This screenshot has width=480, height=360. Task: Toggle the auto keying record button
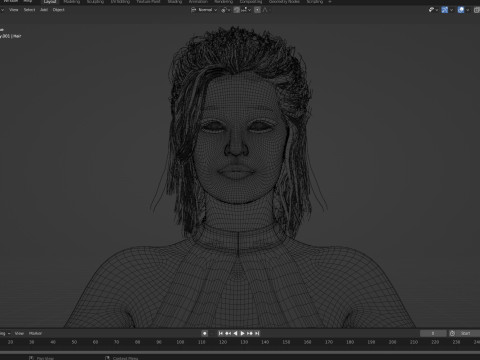pyautogui.click(x=205, y=333)
